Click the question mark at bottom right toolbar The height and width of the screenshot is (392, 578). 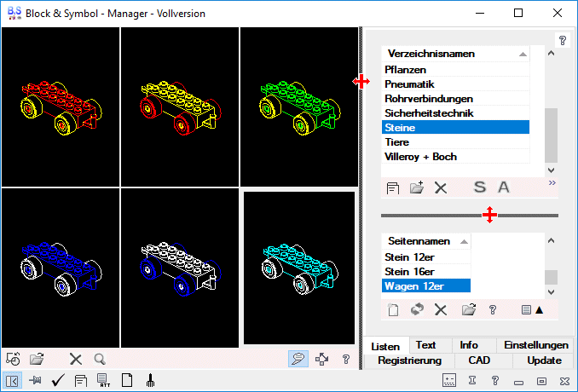tap(495, 381)
